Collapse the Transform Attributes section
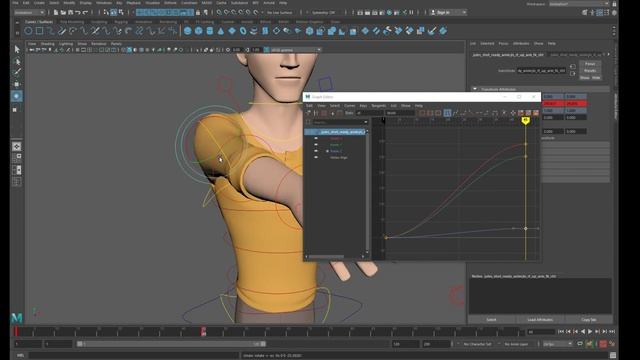Screen dimensions: 640x360 pyautogui.click(x=475, y=89)
